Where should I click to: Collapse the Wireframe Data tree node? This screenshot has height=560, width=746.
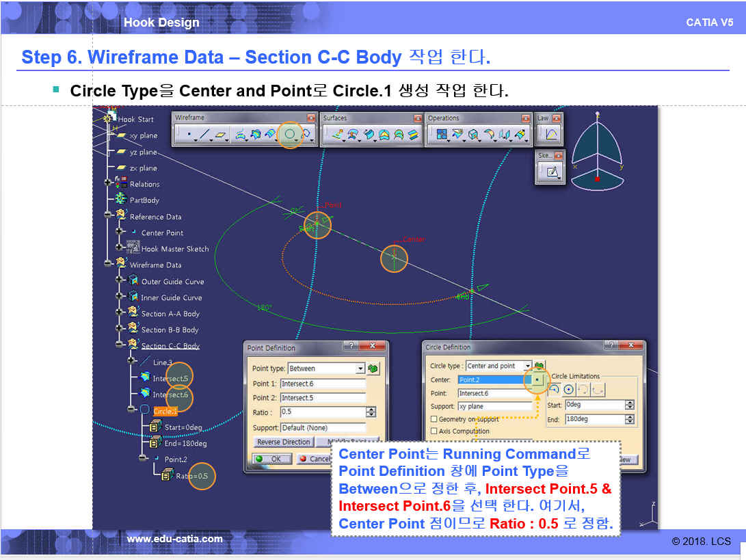[x=108, y=265]
